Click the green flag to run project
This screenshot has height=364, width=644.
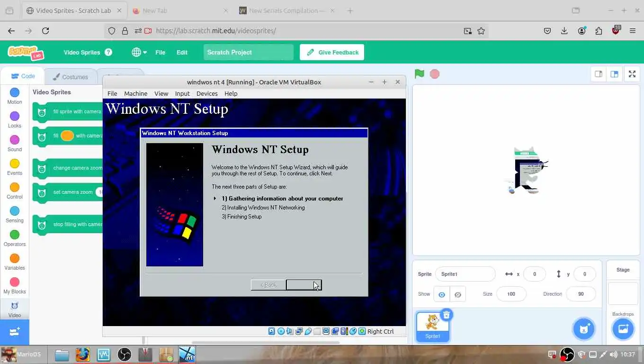(x=419, y=74)
